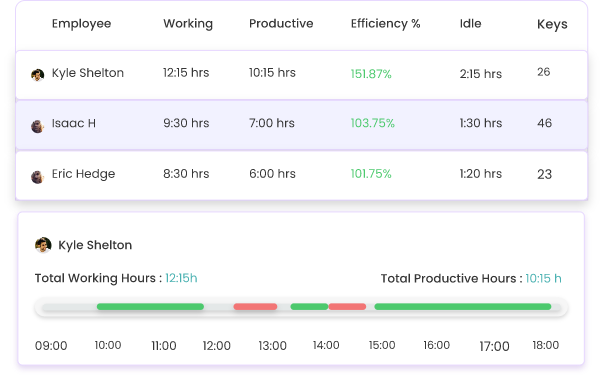Click the 7:00 hrs productive value
This screenshot has width=604, height=378.
point(272,123)
